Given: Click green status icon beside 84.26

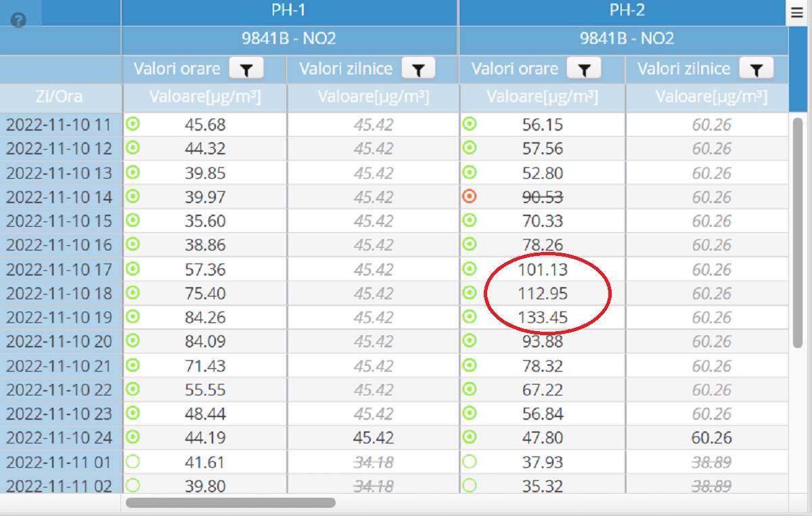Looking at the screenshot, I should 133,317.
